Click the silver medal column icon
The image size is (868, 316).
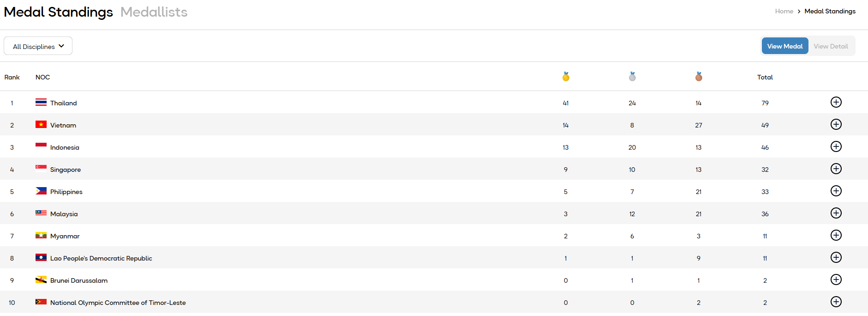click(x=632, y=77)
